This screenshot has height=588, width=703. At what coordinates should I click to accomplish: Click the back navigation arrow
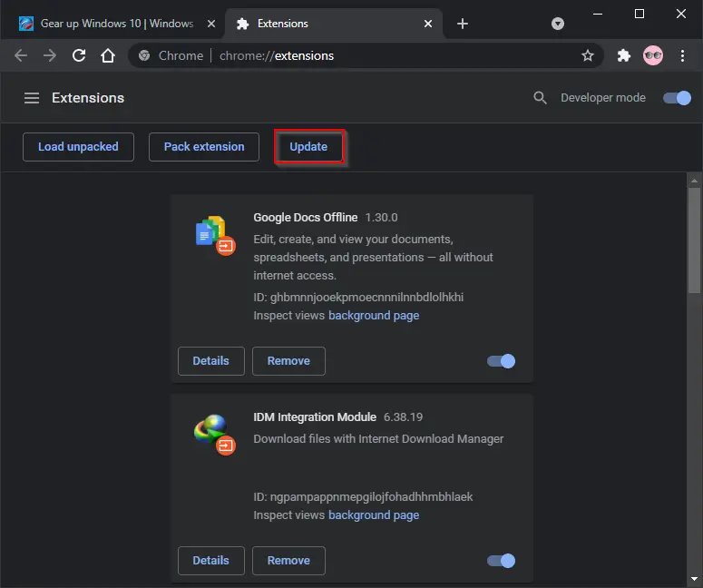pyautogui.click(x=21, y=55)
